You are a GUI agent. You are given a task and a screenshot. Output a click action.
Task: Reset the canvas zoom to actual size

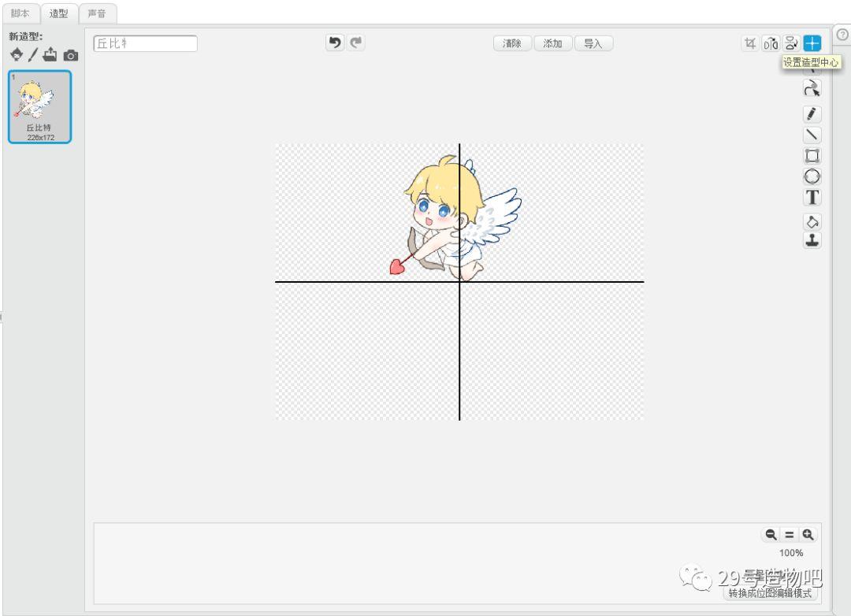789,535
